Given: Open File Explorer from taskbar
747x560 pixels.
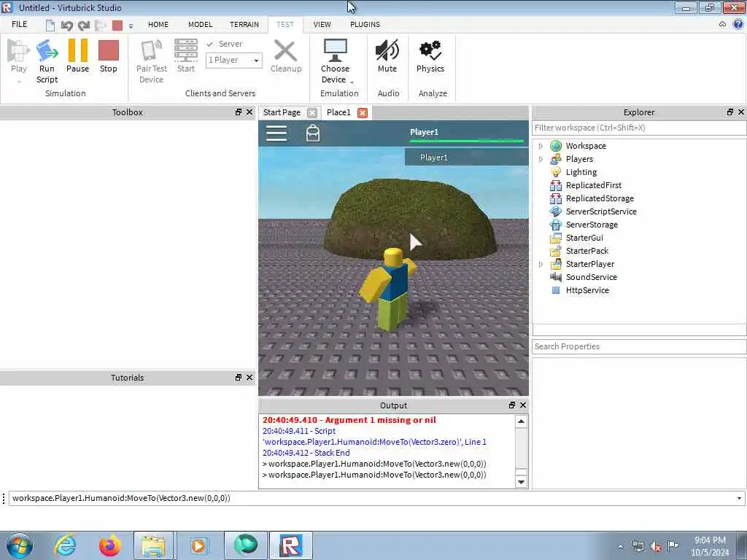Looking at the screenshot, I should [153, 545].
